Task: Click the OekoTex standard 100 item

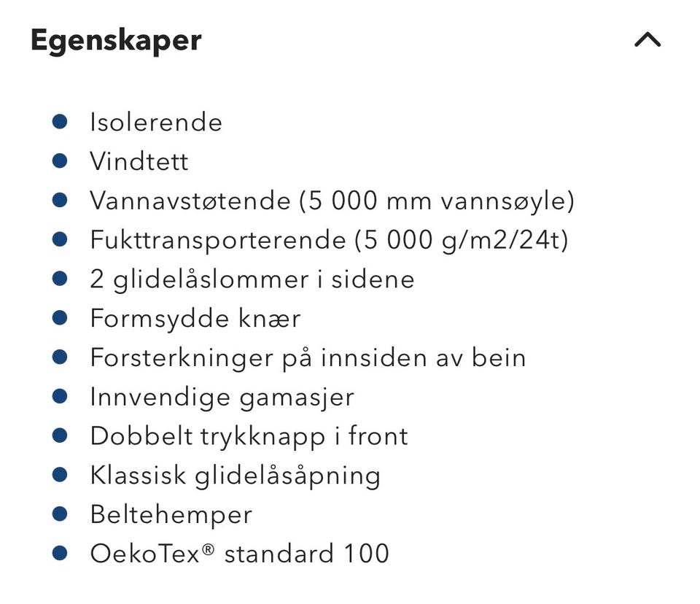Action: (x=239, y=554)
